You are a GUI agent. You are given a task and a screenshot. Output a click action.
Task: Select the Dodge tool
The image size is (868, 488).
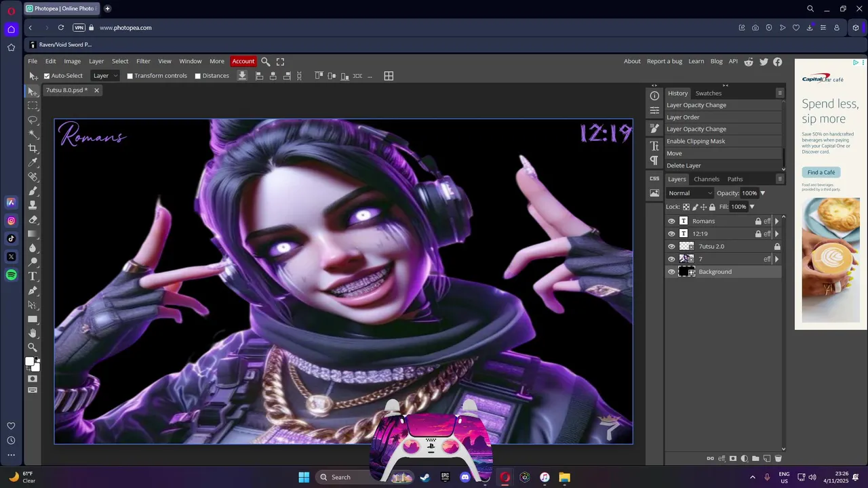pos(33,262)
